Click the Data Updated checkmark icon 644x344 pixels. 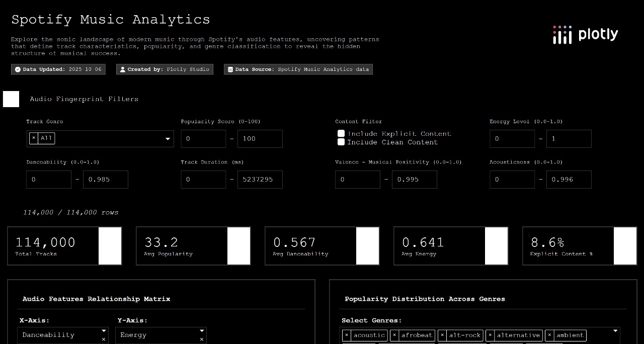(x=18, y=69)
